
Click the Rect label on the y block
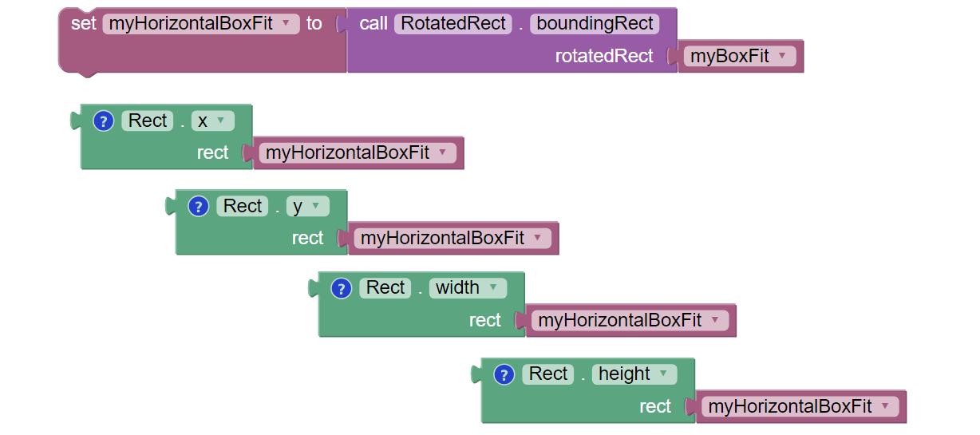pyautogui.click(x=243, y=207)
